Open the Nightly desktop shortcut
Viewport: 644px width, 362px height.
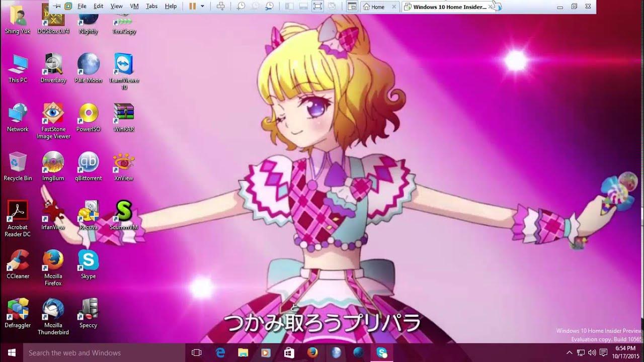pyautogui.click(x=88, y=20)
